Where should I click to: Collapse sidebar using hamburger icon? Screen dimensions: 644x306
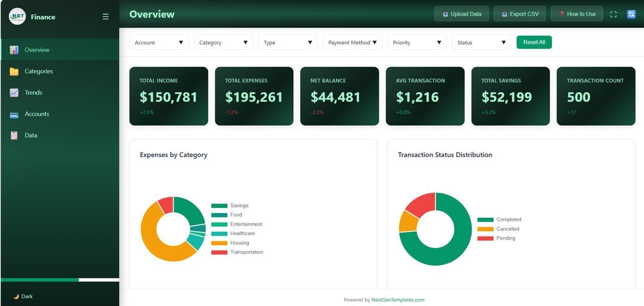pyautogui.click(x=106, y=16)
